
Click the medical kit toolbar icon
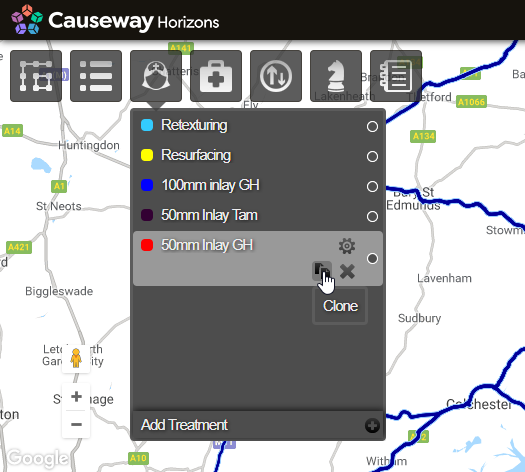(x=216, y=76)
